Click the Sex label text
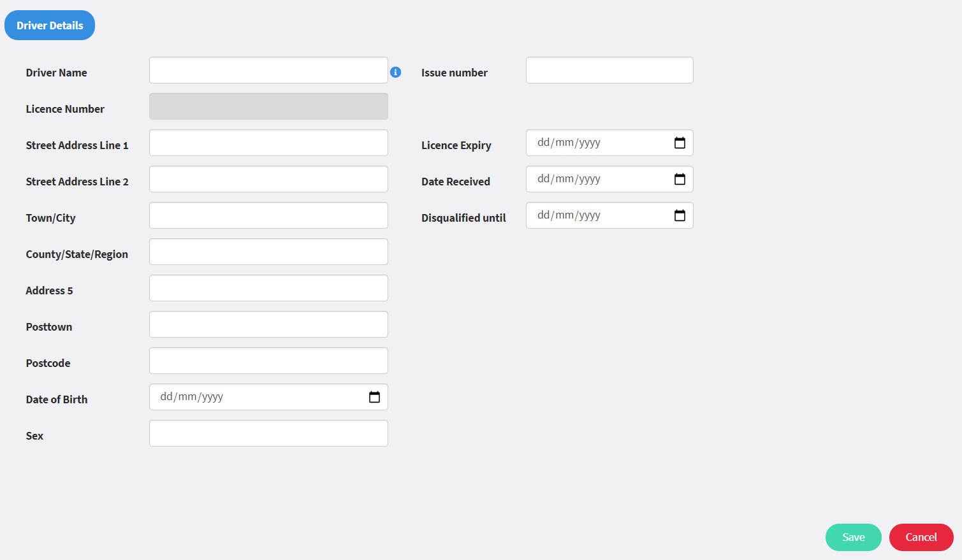The height and width of the screenshot is (560, 962). [34, 436]
